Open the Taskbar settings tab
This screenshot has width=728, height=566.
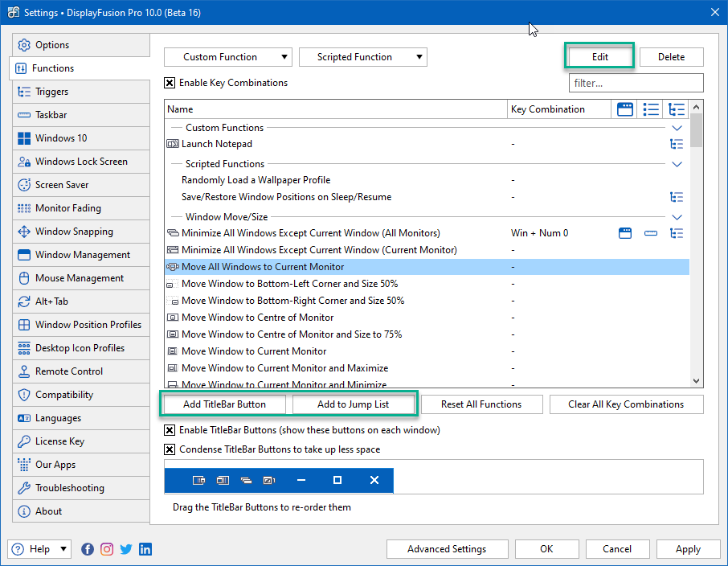(x=81, y=115)
